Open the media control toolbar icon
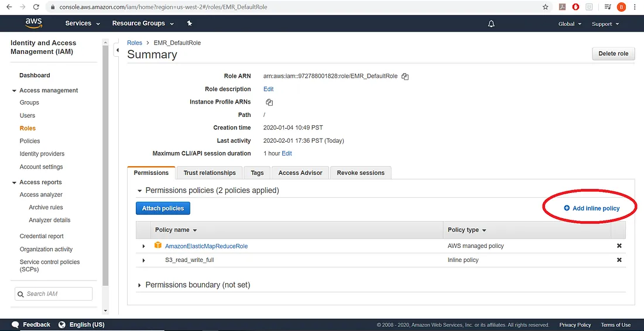 pos(608,7)
